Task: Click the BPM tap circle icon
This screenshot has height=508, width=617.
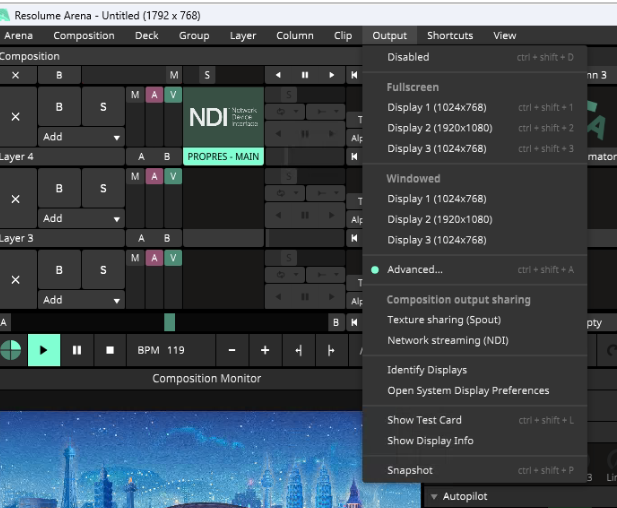Action: pyautogui.click(x=11, y=350)
